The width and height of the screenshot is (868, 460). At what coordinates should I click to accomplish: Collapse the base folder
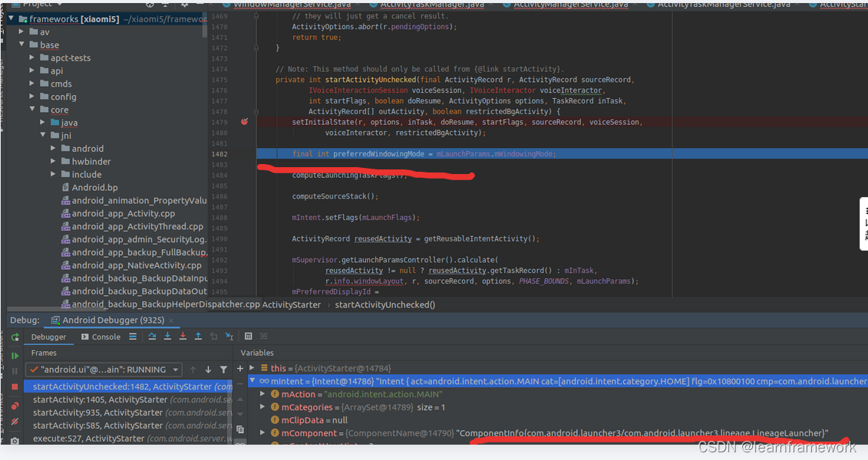(21, 44)
